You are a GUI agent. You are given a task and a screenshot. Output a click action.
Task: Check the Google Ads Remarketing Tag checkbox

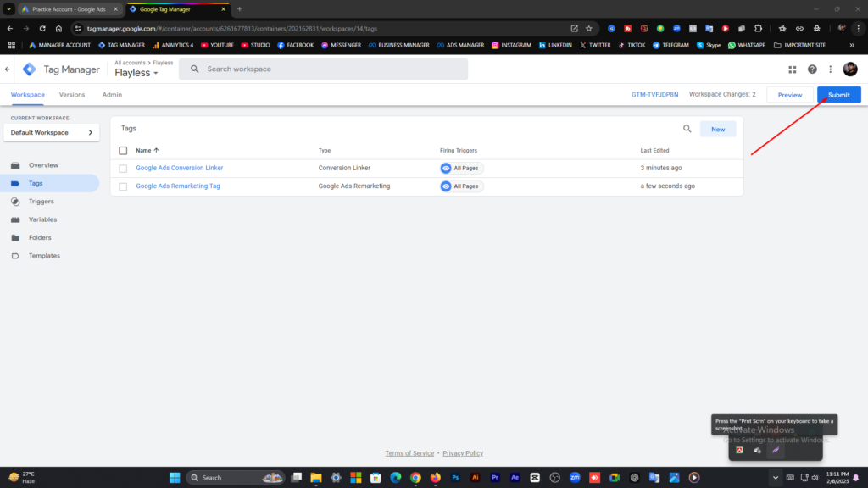(x=123, y=186)
